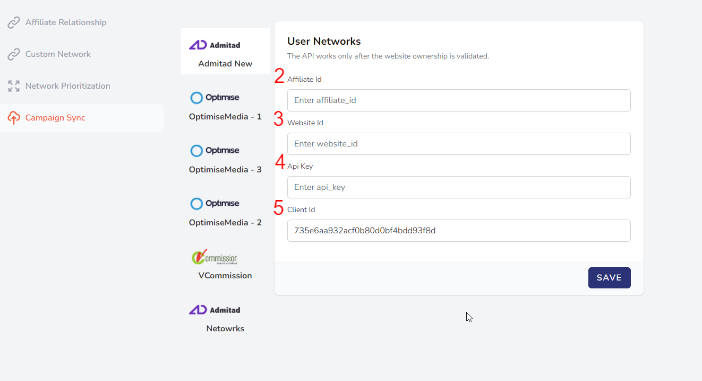Click the Api Key field label
702x381 pixels.
(300, 166)
